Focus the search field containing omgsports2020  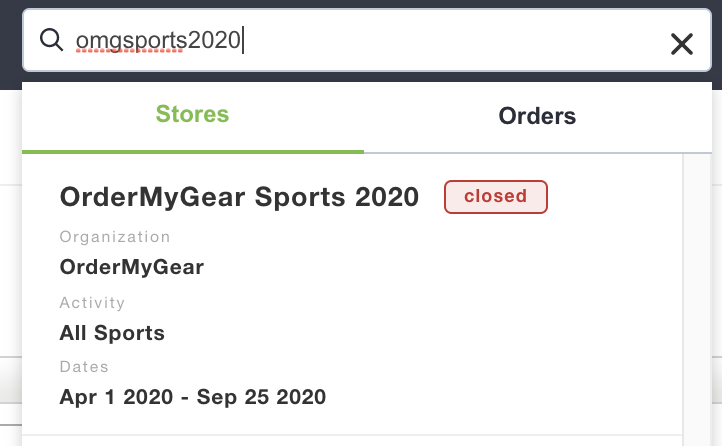click(x=367, y=40)
